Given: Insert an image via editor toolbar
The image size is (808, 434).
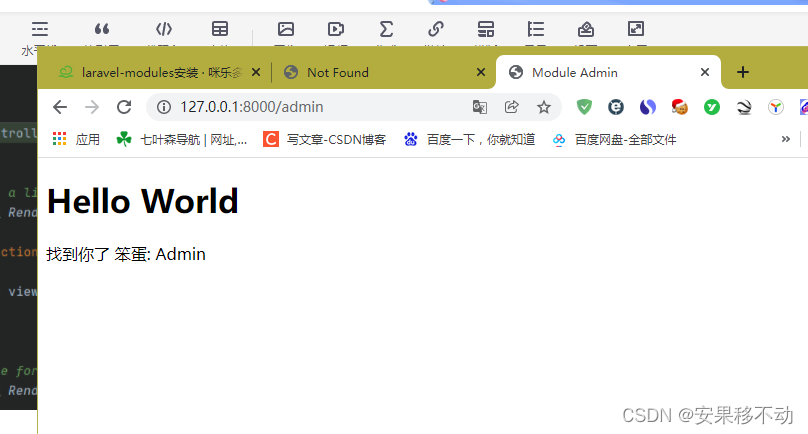Looking at the screenshot, I should tap(286, 29).
